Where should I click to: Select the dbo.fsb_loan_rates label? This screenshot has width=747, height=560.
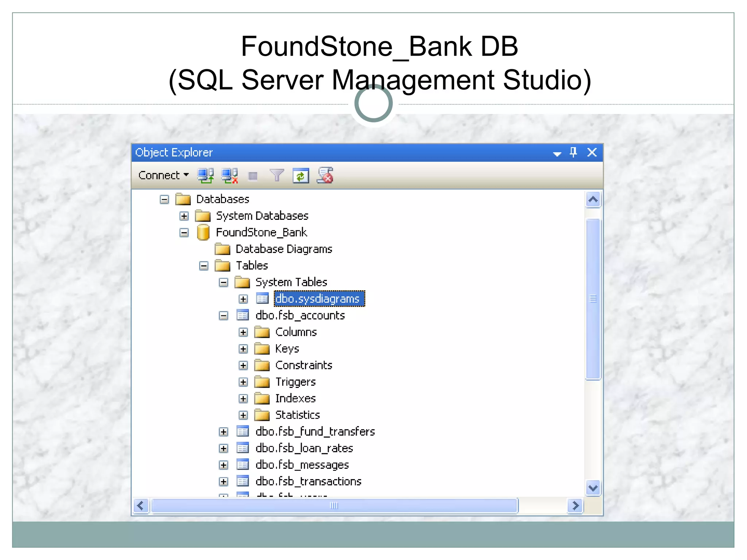304,448
